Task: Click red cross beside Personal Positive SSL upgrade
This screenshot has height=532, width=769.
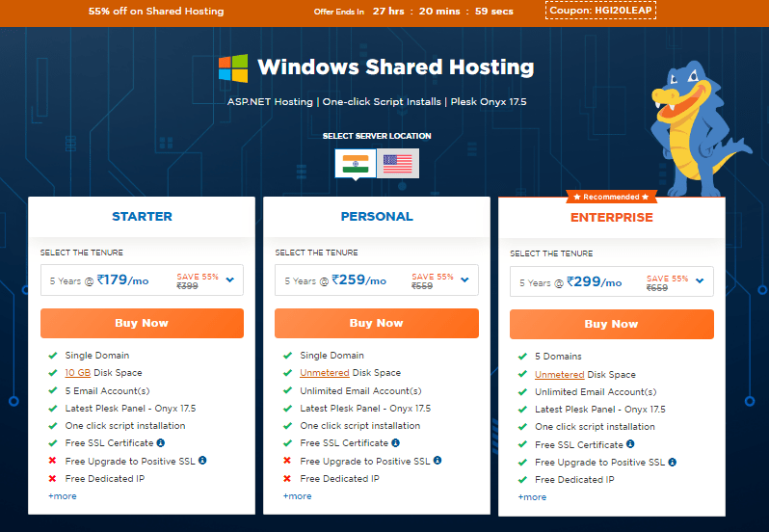Action: 287,461
